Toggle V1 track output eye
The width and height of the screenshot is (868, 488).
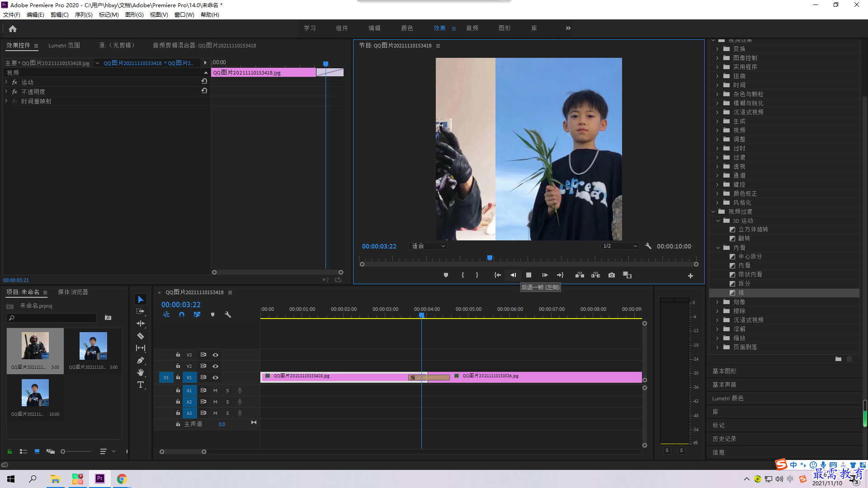click(216, 377)
